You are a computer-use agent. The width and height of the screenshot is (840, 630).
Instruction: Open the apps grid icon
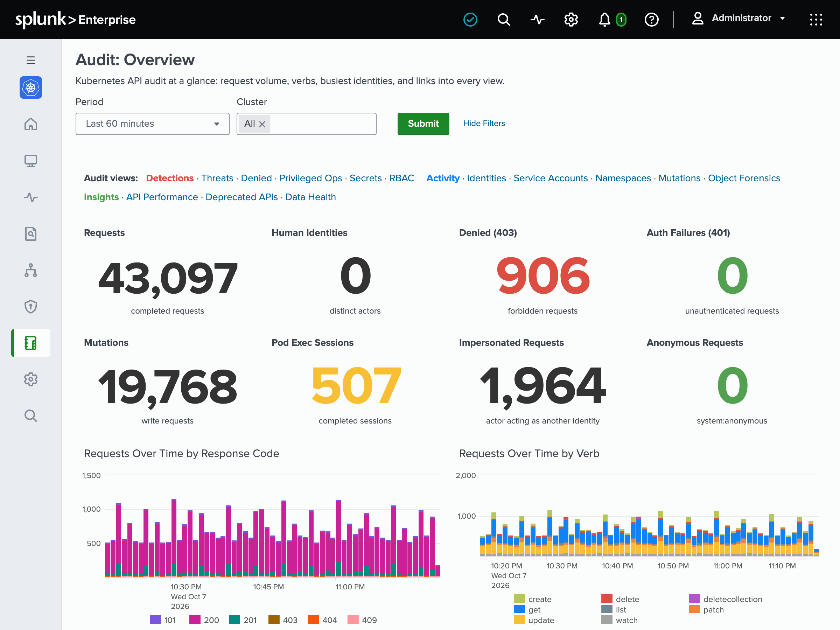(816, 19)
